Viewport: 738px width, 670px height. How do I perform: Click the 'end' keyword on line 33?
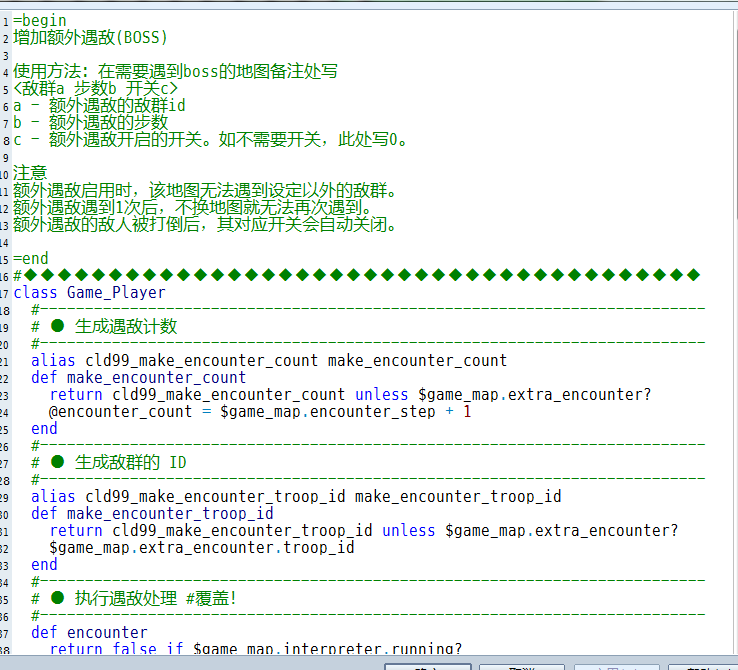[x=44, y=565]
